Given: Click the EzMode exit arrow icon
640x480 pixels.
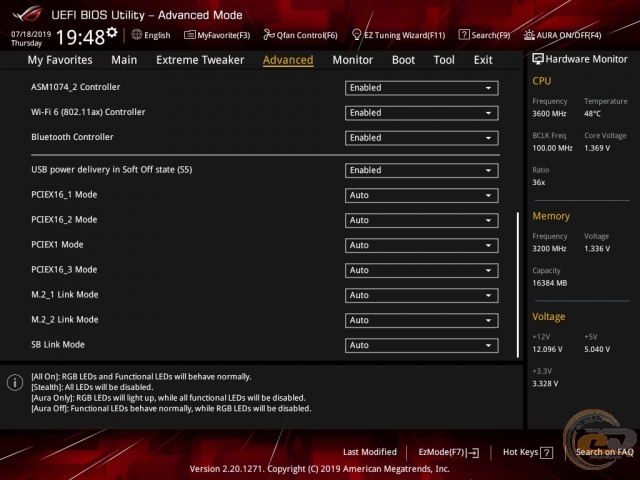Looking at the screenshot, I should point(473,452).
